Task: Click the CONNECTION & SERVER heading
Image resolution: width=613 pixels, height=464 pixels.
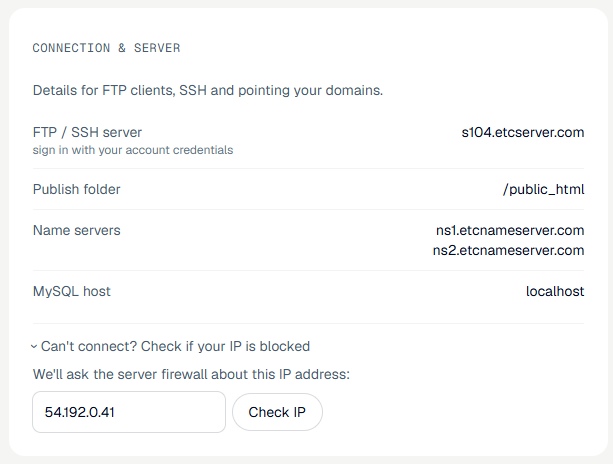Action: point(106,48)
